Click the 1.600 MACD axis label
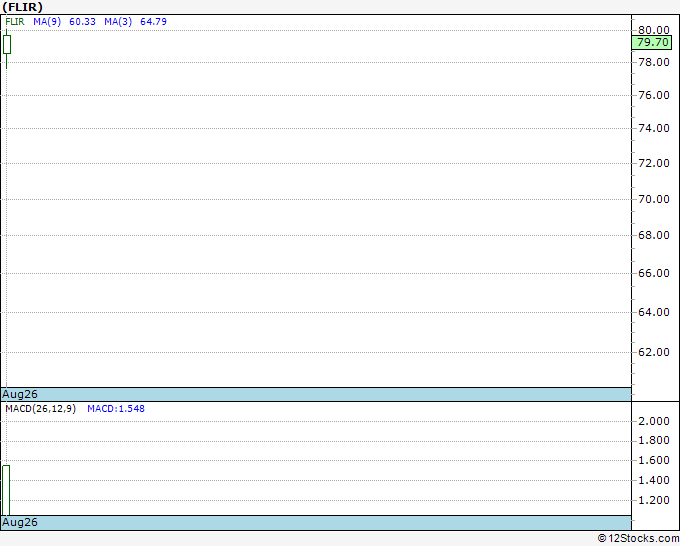This screenshot has width=680, height=546. tap(654, 460)
